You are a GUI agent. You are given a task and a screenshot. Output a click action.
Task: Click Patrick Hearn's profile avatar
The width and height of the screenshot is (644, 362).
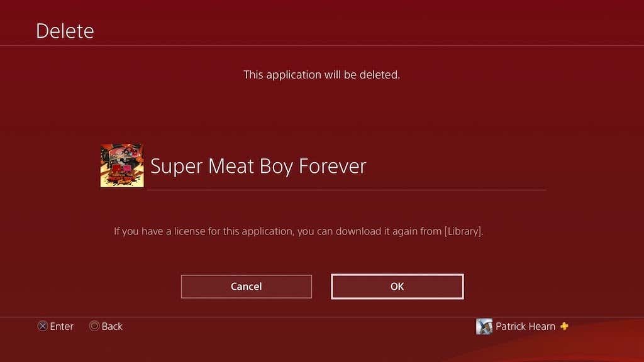(484, 326)
